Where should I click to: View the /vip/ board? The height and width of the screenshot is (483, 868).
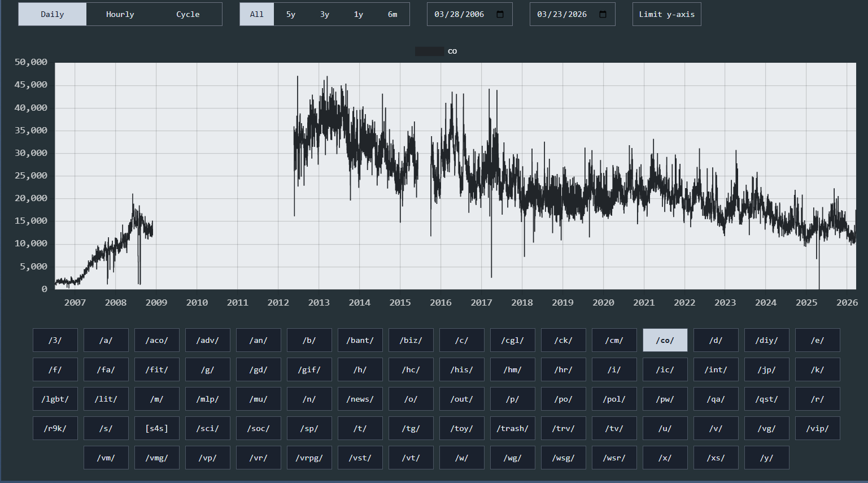818,428
